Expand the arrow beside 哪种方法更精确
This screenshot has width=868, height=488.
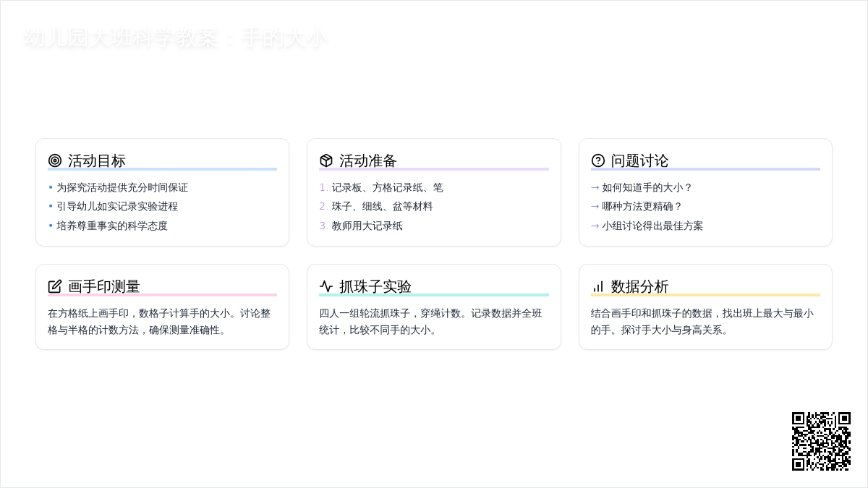[x=595, y=206]
